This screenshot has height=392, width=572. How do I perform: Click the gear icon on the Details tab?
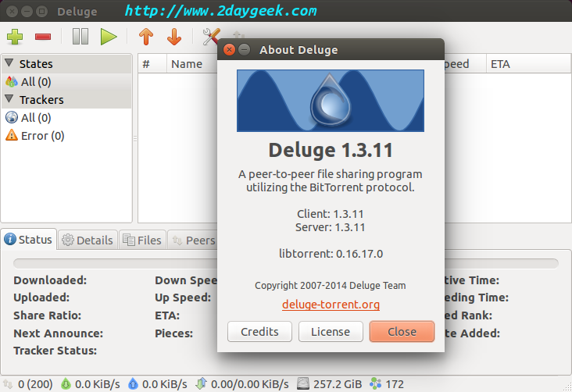pos(68,240)
